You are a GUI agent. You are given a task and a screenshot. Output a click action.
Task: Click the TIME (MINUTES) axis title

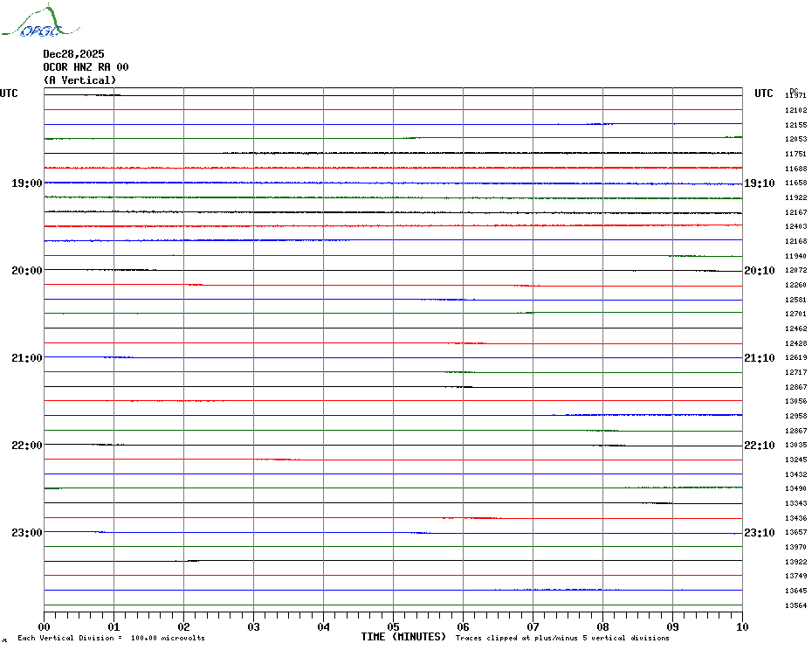[403, 637]
